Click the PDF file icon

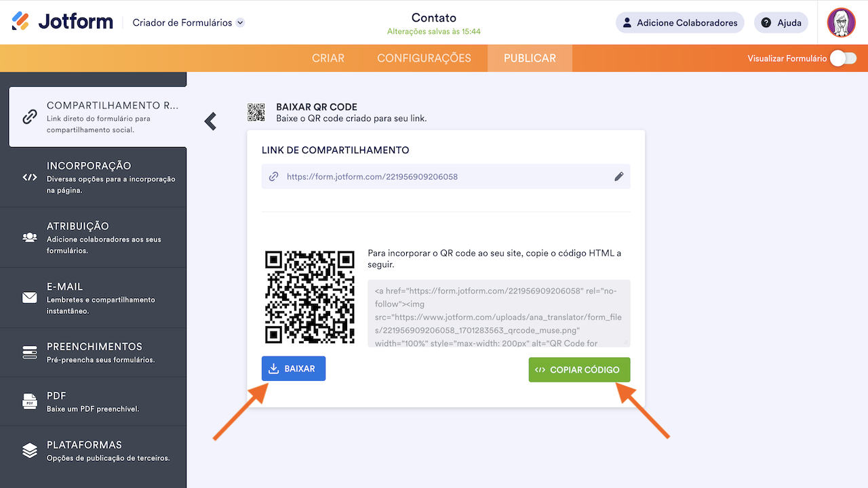click(29, 401)
